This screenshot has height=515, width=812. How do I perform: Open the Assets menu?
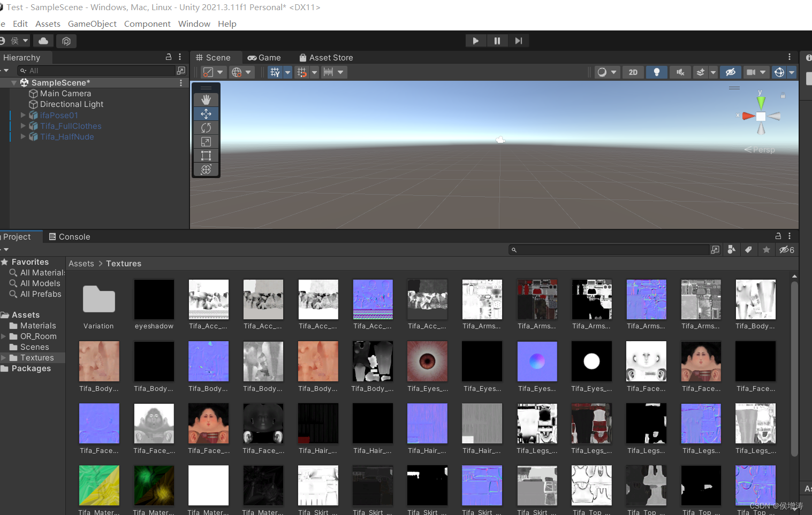tap(48, 24)
